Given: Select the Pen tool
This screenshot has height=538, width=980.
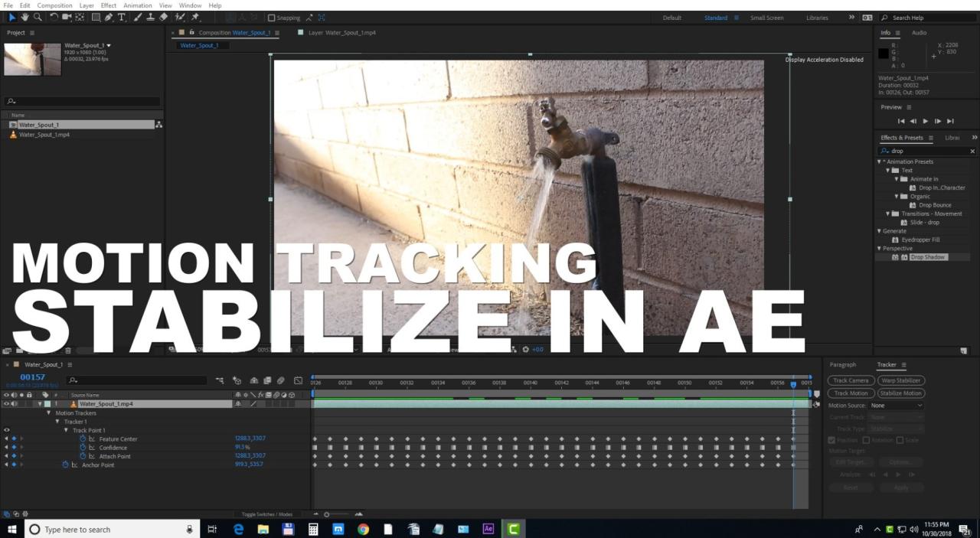Looking at the screenshot, I should [108, 17].
